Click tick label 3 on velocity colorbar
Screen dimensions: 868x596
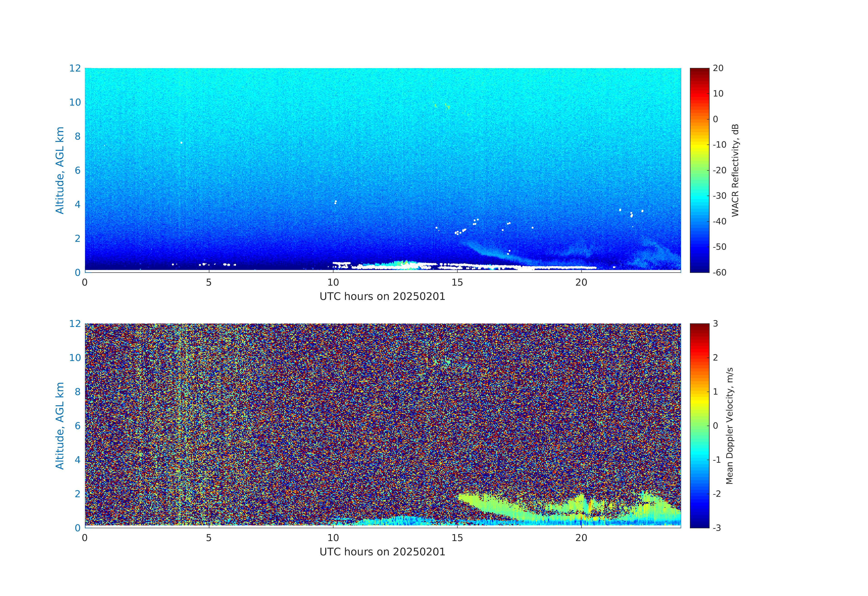[x=715, y=324]
